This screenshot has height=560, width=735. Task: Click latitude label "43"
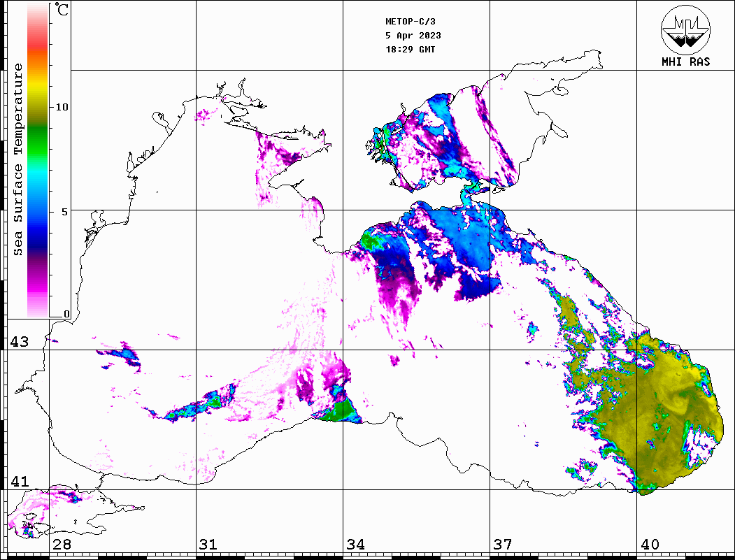(x=20, y=342)
